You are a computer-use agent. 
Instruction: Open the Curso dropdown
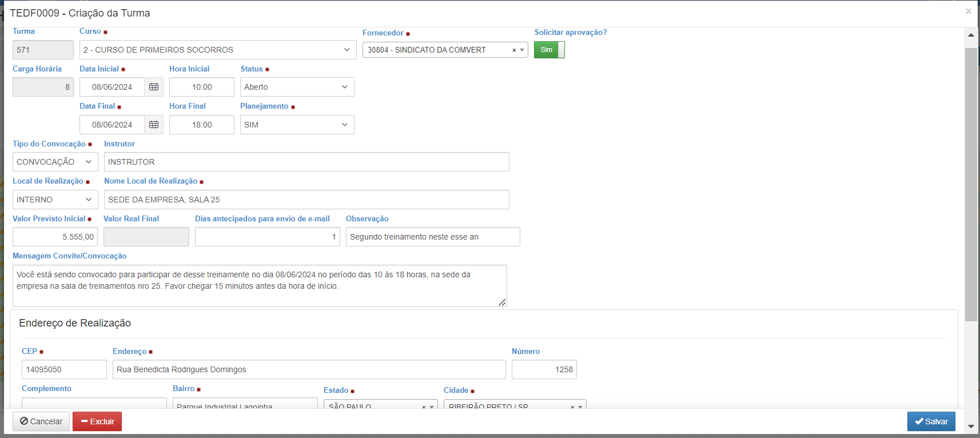(218, 50)
